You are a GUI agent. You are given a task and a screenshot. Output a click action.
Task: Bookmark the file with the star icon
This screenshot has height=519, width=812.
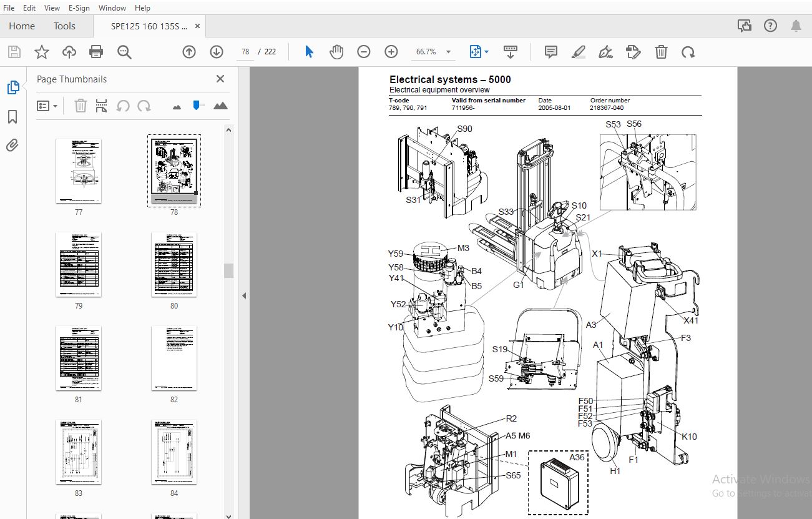(41, 52)
